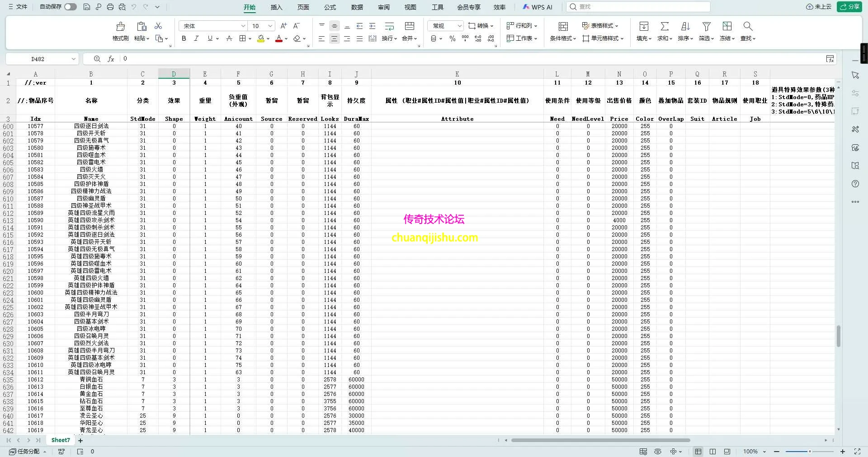Screen dimensions: 868x457
Task: Toggle underline formatting
Action: pos(210,38)
